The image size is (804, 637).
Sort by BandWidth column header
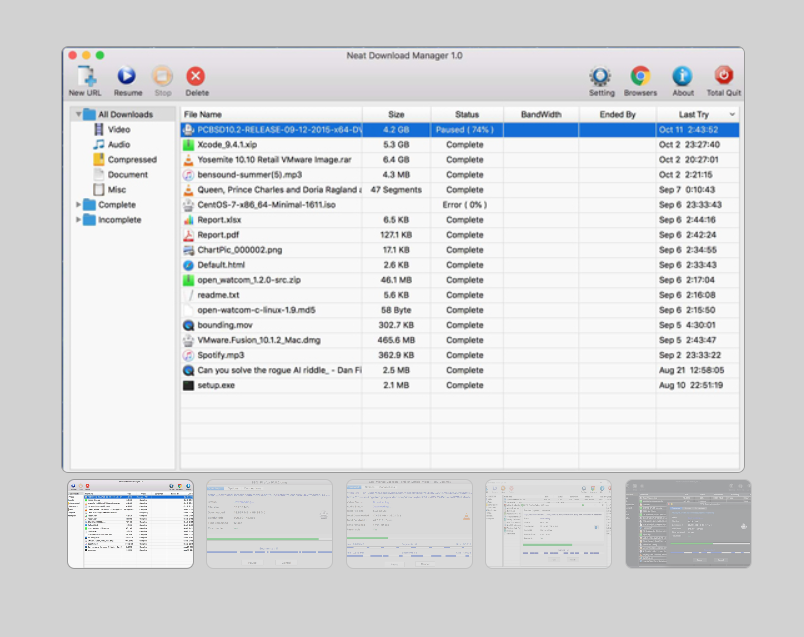point(541,114)
